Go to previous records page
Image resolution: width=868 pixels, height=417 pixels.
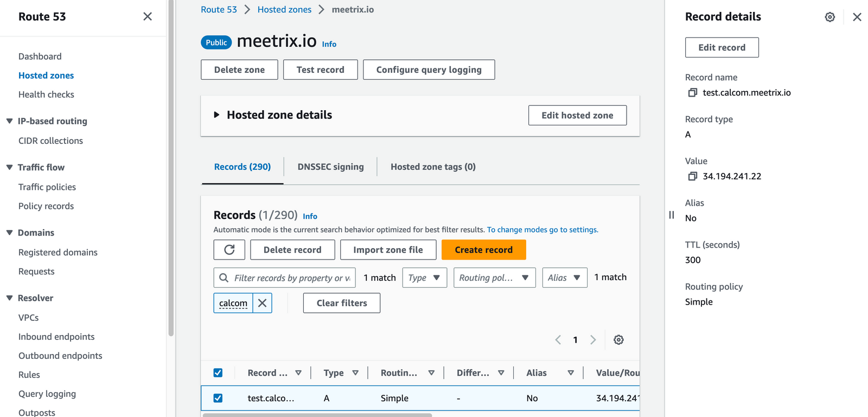pos(558,340)
